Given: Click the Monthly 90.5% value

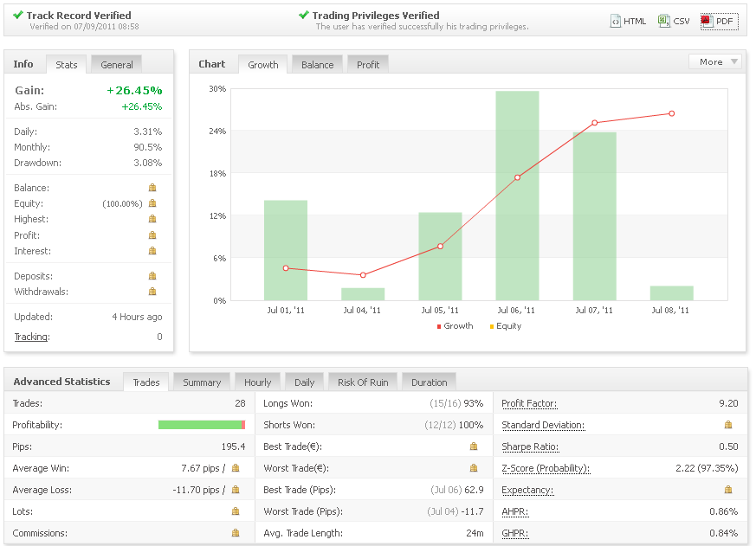Looking at the screenshot, I should [147, 147].
